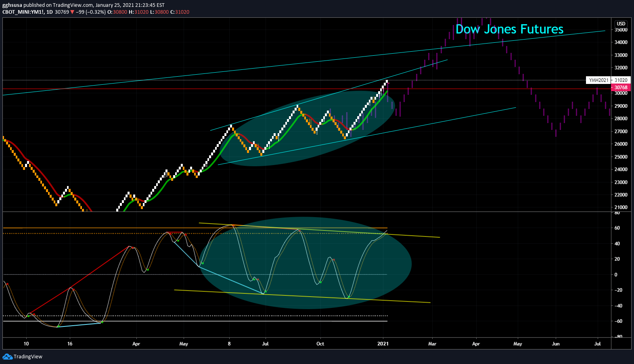The image size is (634, 364).
Task: Click 33000 on the price scale
Action: point(621,55)
